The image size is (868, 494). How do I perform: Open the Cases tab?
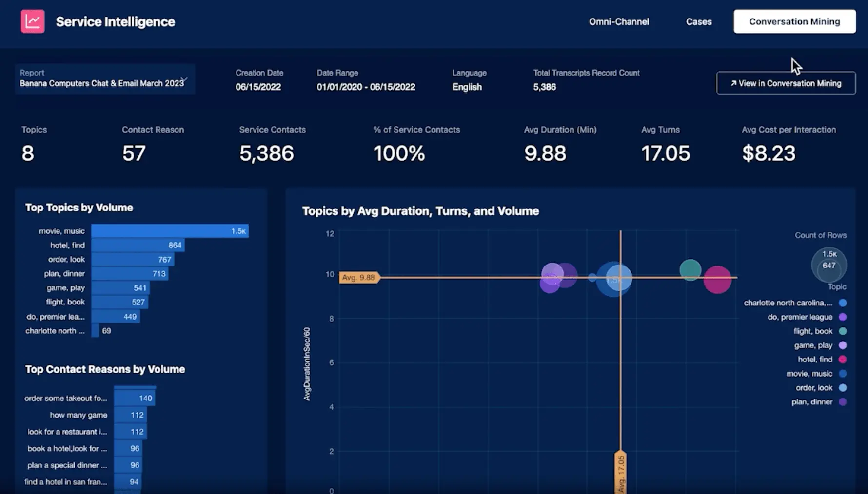699,21
